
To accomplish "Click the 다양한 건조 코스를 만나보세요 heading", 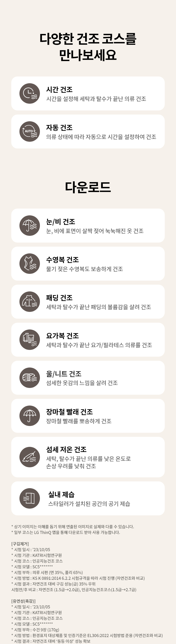I will [88, 47].
